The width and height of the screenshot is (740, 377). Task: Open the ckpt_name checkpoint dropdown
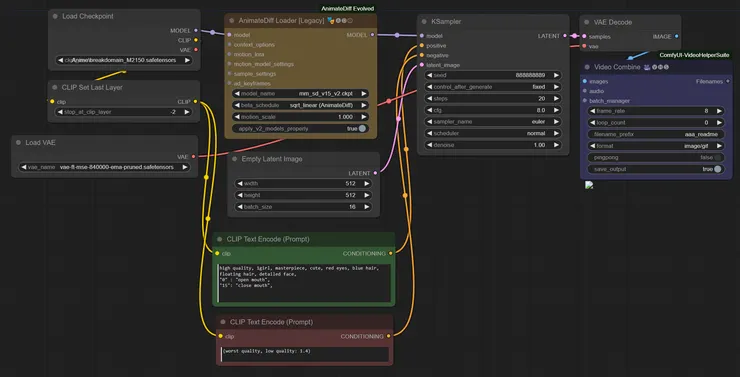pos(124,60)
